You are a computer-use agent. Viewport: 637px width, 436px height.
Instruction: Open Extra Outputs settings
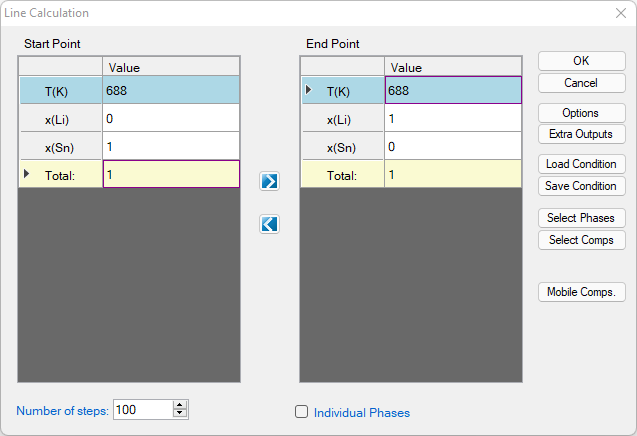click(581, 134)
